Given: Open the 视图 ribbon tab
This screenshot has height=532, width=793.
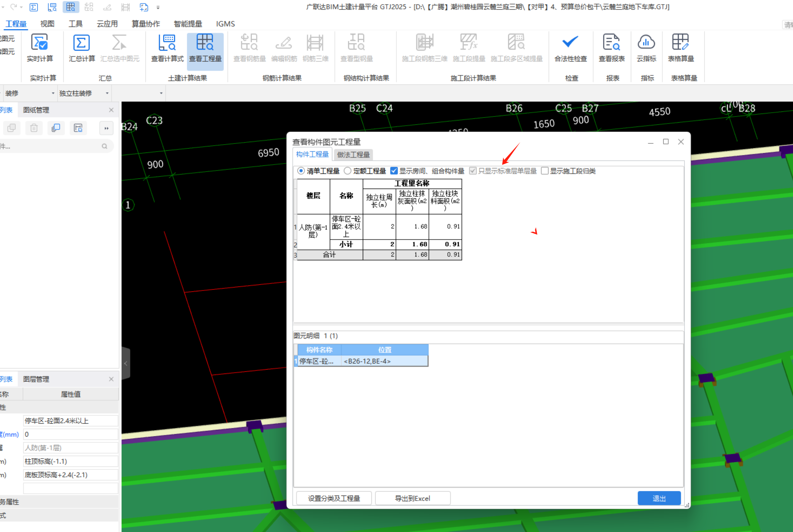Looking at the screenshot, I should [x=47, y=24].
